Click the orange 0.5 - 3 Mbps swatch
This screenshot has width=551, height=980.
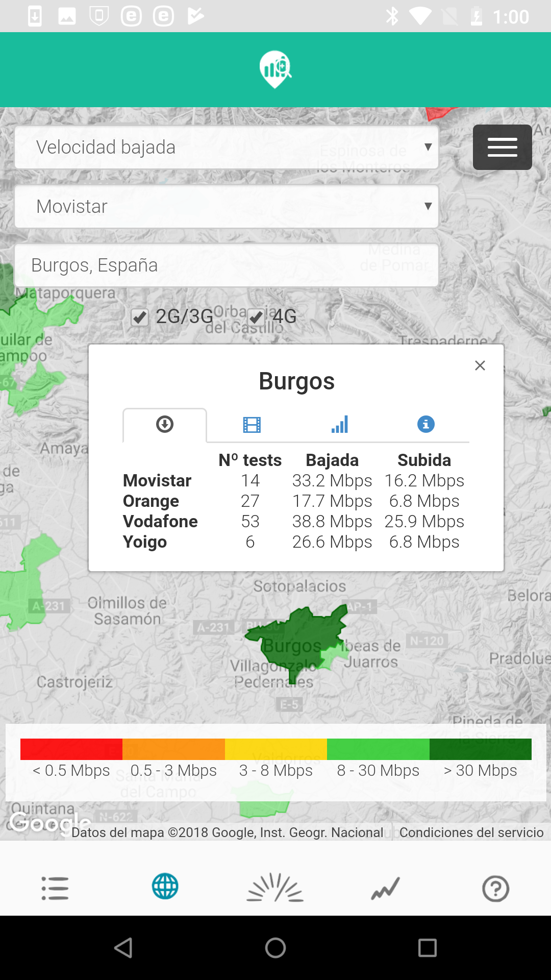(173, 749)
